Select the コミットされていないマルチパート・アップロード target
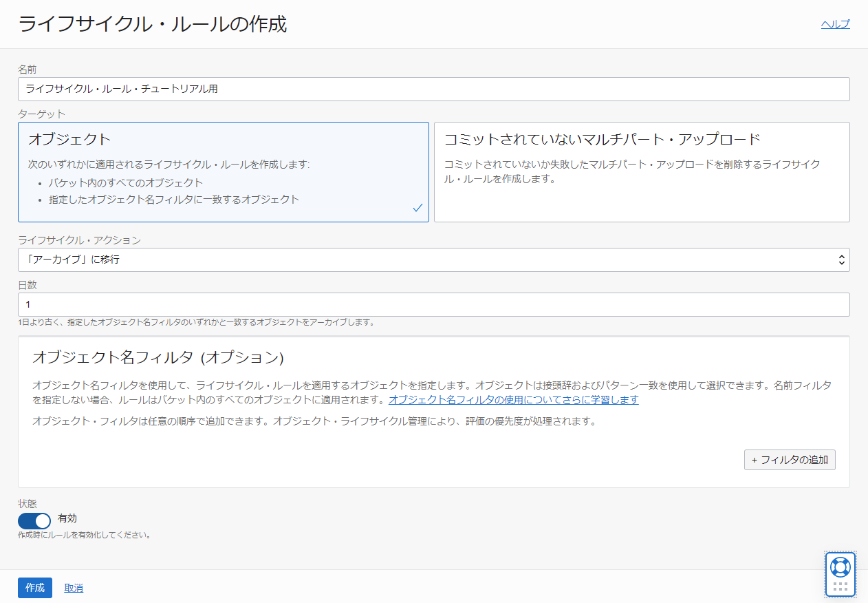This screenshot has width=868, height=603. (x=642, y=171)
